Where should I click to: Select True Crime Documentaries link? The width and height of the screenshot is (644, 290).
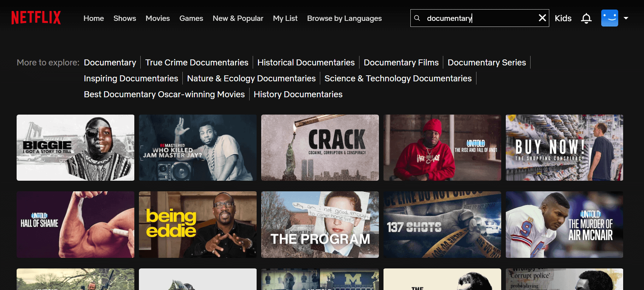click(197, 63)
